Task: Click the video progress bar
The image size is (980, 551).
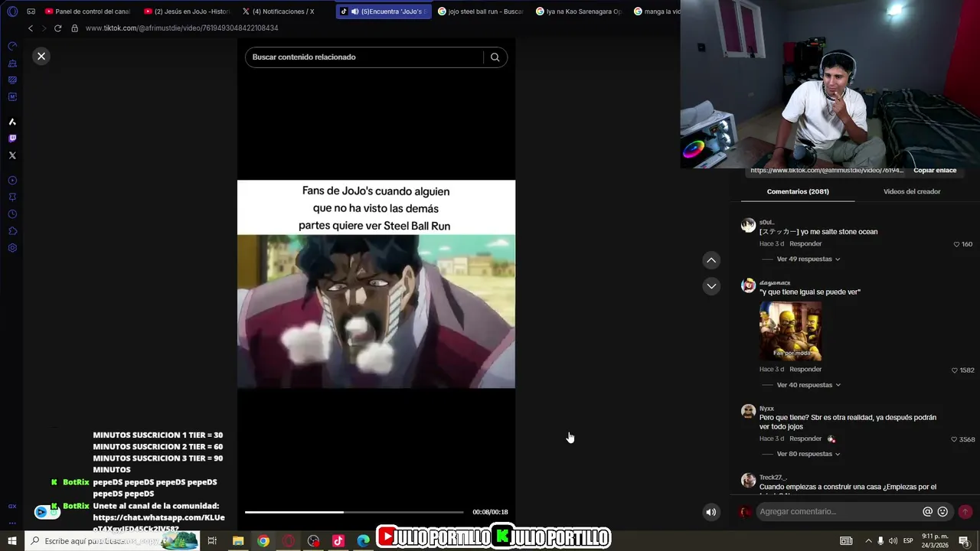Action: pyautogui.click(x=354, y=512)
